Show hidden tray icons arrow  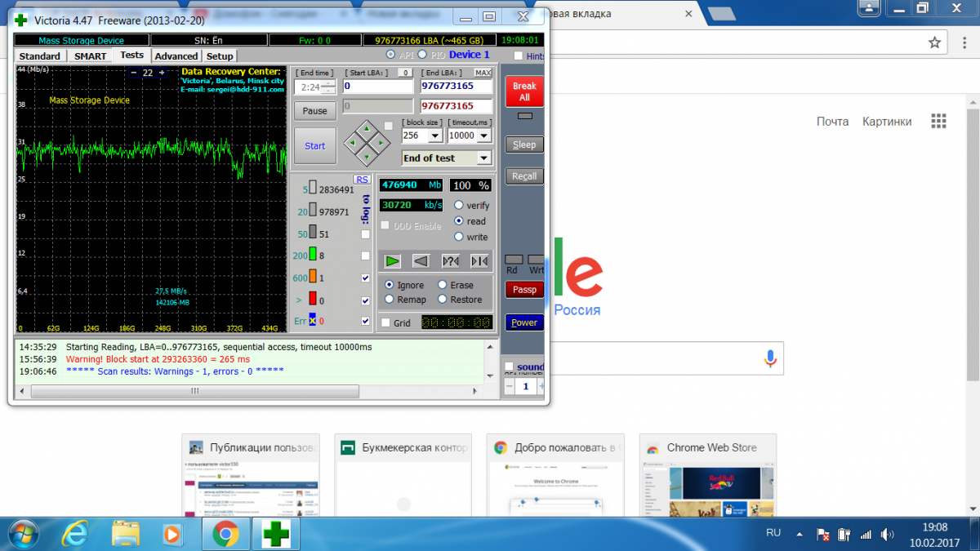click(800, 535)
